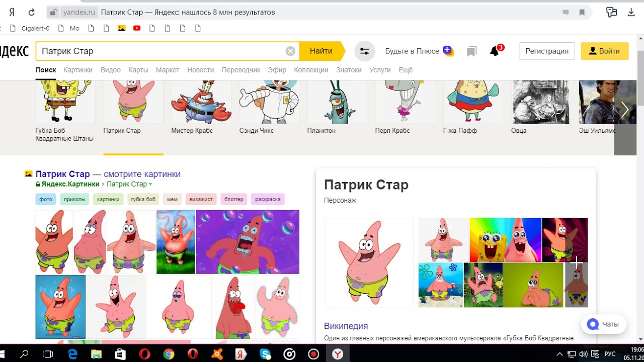
Task: Open the Чаты chat button
Action: coord(604,324)
